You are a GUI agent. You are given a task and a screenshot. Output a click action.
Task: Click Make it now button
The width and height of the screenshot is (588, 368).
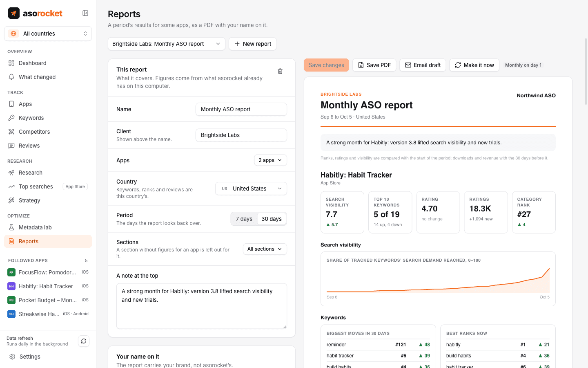(474, 65)
